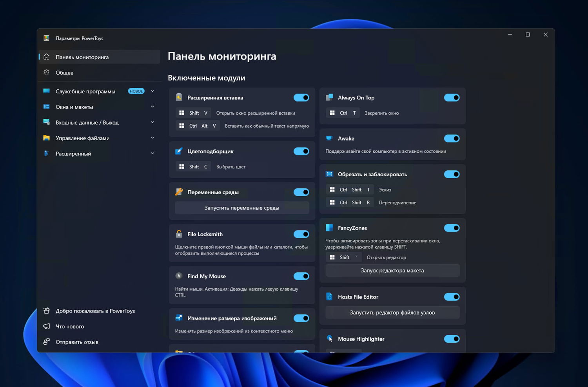Disable the Расширенная вставка module toggle
Screen dimensions: 588x387
(x=301, y=98)
